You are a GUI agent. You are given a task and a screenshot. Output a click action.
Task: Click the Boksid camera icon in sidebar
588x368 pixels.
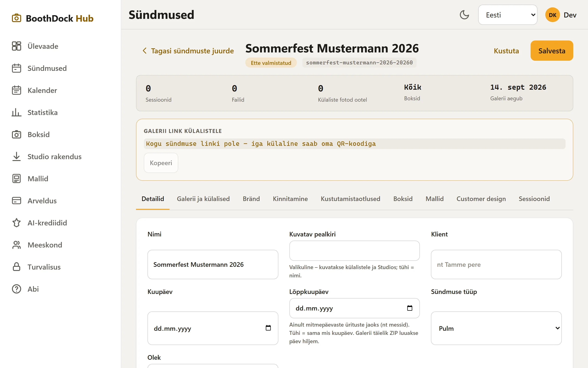pos(17,134)
